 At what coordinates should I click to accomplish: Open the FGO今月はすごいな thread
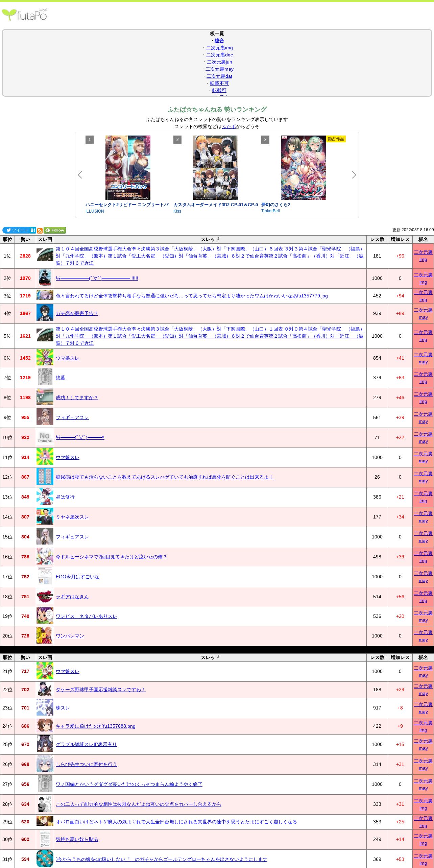[x=78, y=577]
